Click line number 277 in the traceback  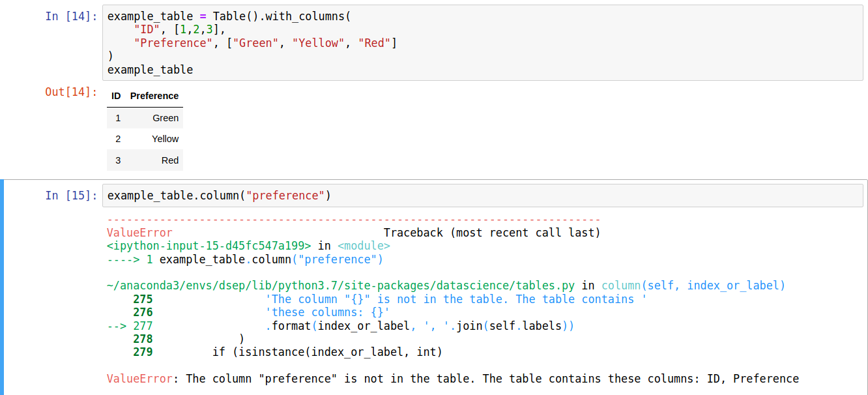coord(142,325)
